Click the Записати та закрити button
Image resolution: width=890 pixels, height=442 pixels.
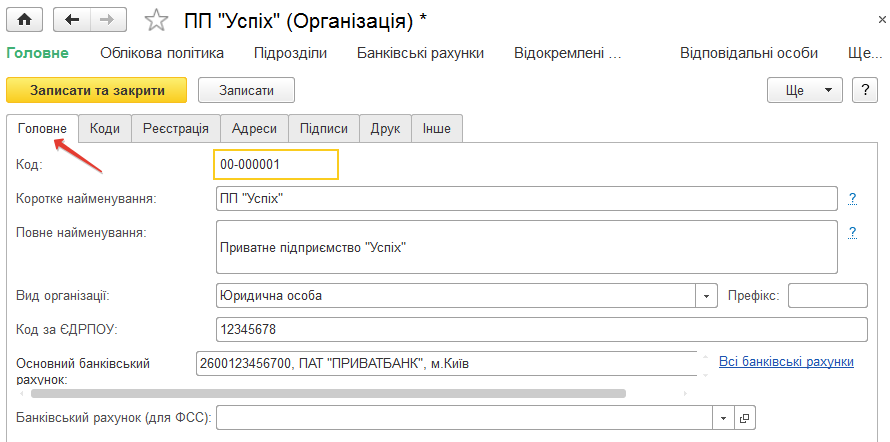[96, 90]
